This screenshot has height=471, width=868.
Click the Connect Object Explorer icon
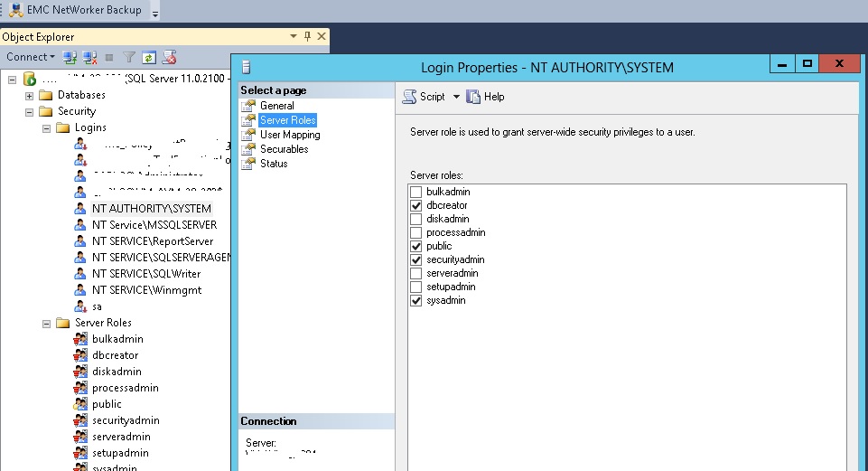(x=70, y=57)
